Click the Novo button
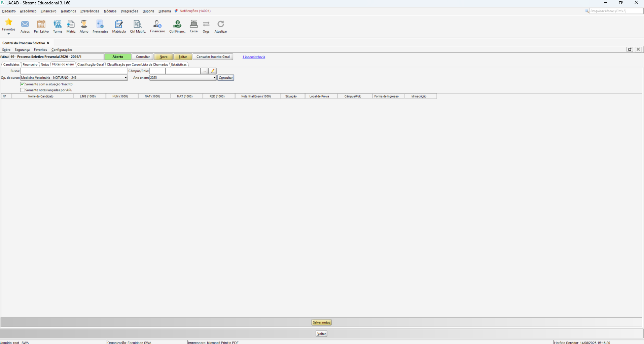 coord(164,57)
